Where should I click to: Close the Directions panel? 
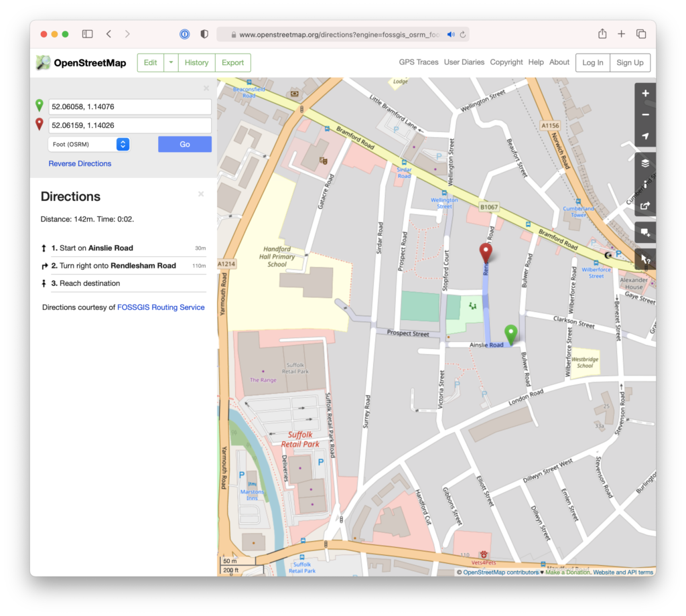[201, 194]
